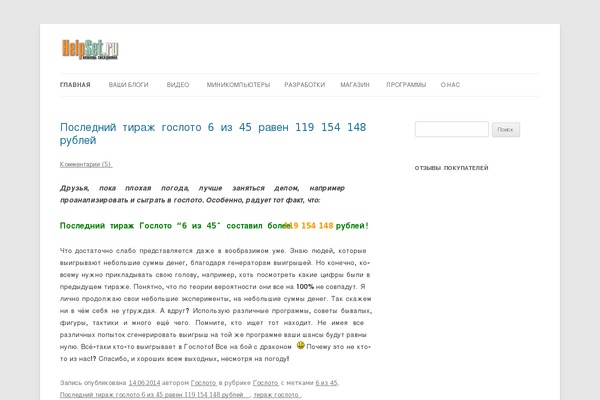Click the ОТЗЫВЫ ПОКУПАТЕЛЕЙ sidebar heading
This screenshot has width=600, height=400.
point(452,168)
